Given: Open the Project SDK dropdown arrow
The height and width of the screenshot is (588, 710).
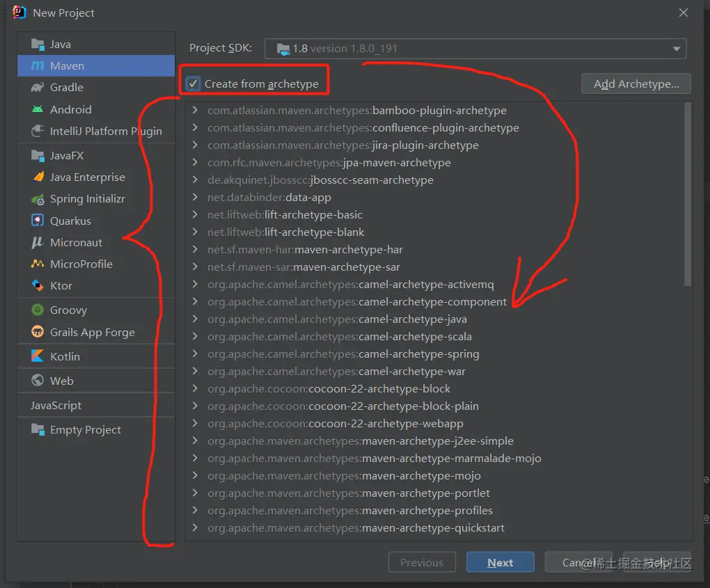Looking at the screenshot, I should pos(676,49).
